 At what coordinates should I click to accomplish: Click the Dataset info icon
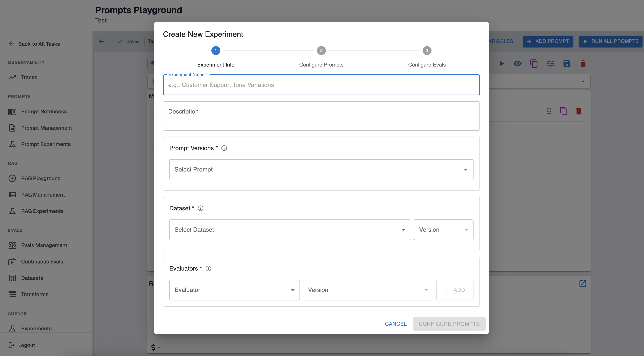(x=200, y=208)
